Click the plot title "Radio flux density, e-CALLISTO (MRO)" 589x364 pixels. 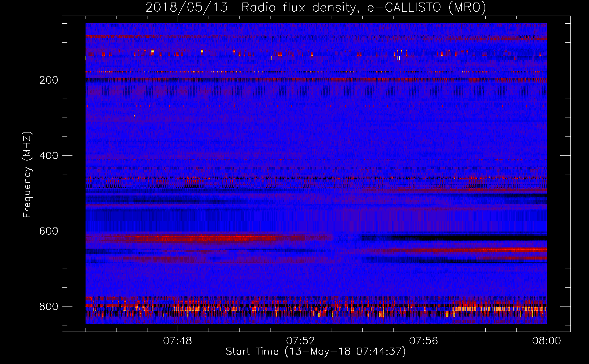364,7
